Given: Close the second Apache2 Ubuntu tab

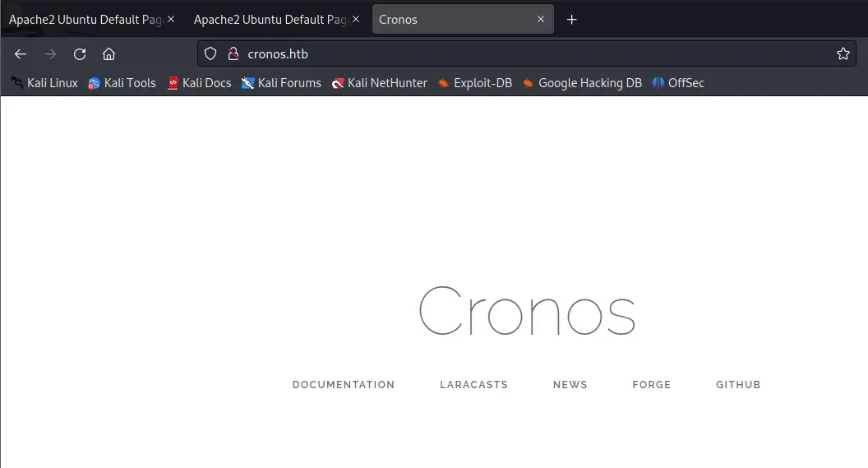Looking at the screenshot, I should [356, 19].
